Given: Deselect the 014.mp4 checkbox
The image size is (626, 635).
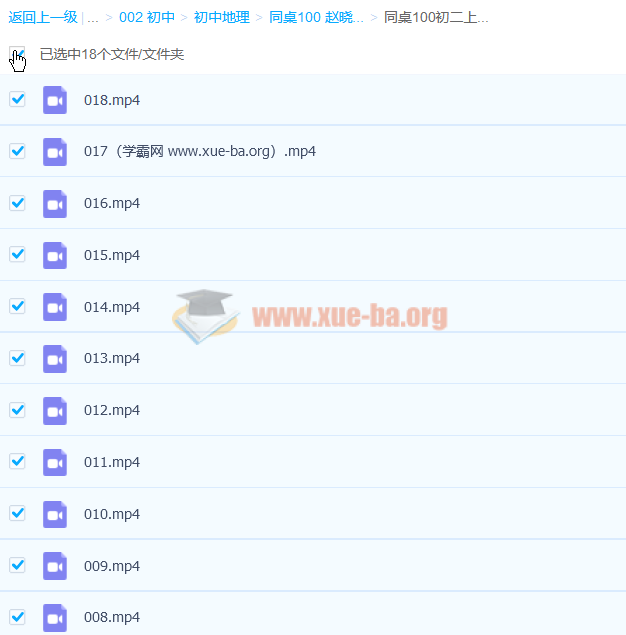Looking at the screenshot, I should coord(17,306).
